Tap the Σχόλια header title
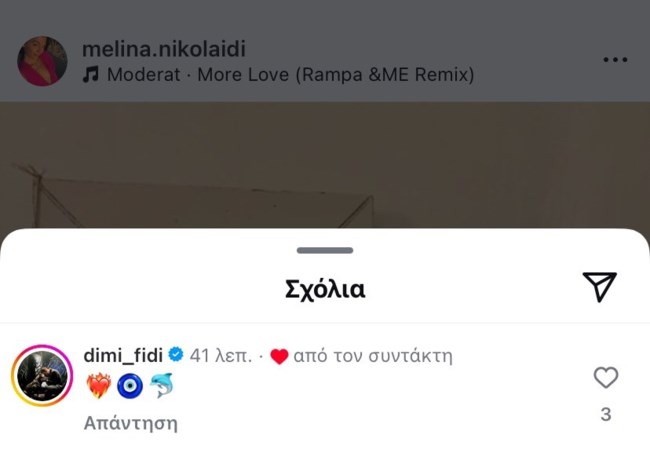The width and height of the screenshot is (650, 453). [x=325, y=290]
